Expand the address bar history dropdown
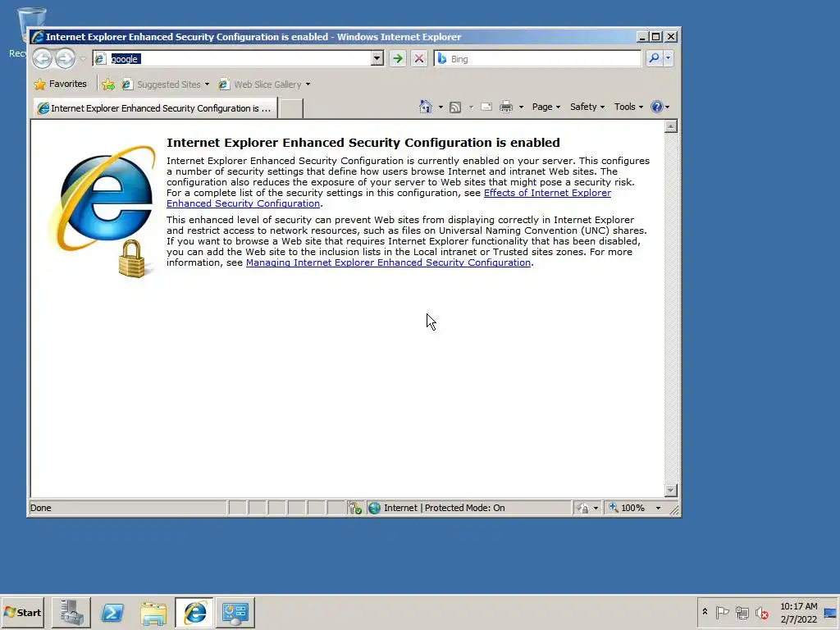840x630 pixels. [377, 58]
